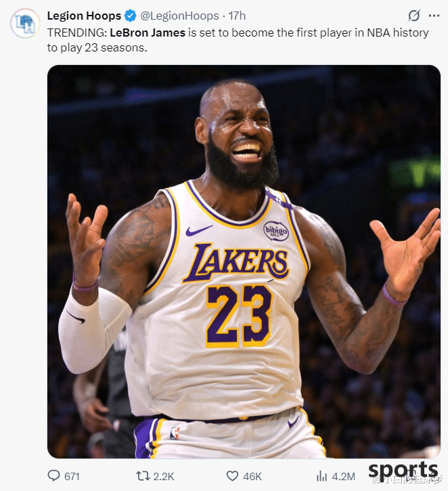
Task: Click the 671 replies count
Action: tap(72, 477)
